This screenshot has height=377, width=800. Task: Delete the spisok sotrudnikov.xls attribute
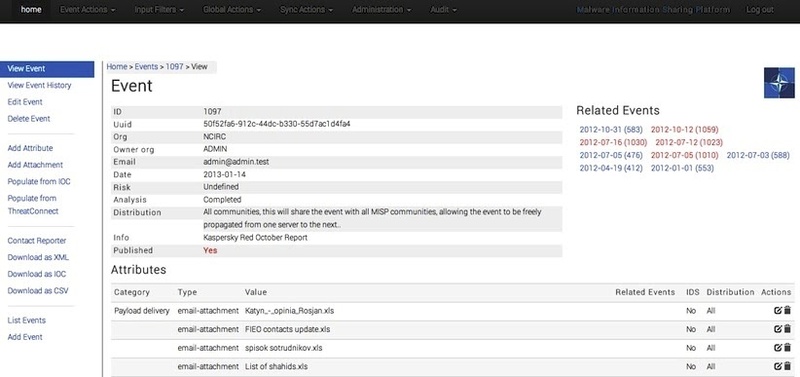(787, 347)
